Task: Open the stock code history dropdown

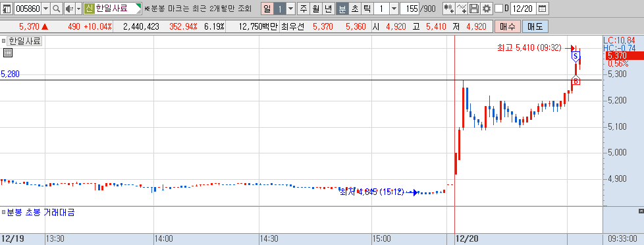Action: click(x=45, y=8)
